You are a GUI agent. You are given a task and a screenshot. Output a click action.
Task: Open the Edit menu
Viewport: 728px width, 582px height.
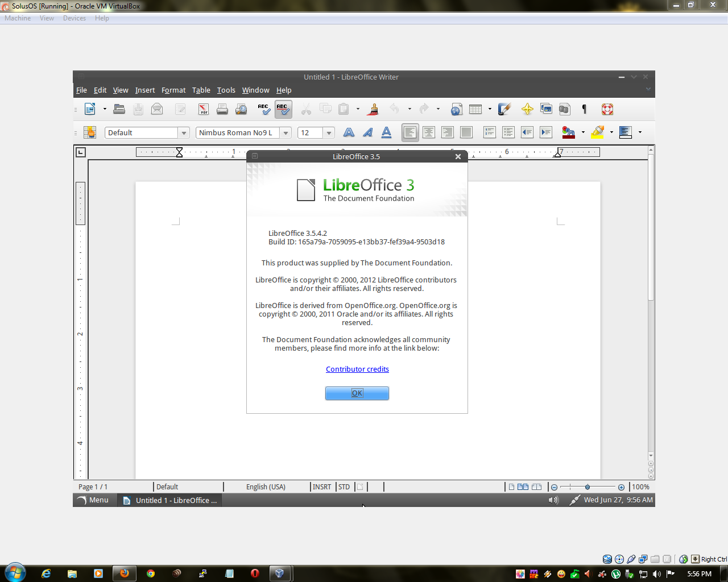(x=100, y=90)
